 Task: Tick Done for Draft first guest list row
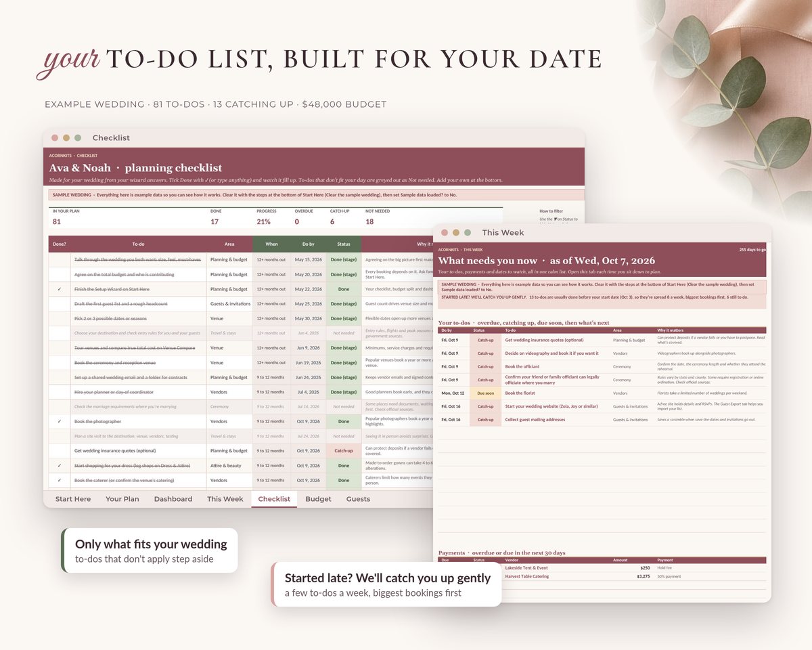coord(60,303)
